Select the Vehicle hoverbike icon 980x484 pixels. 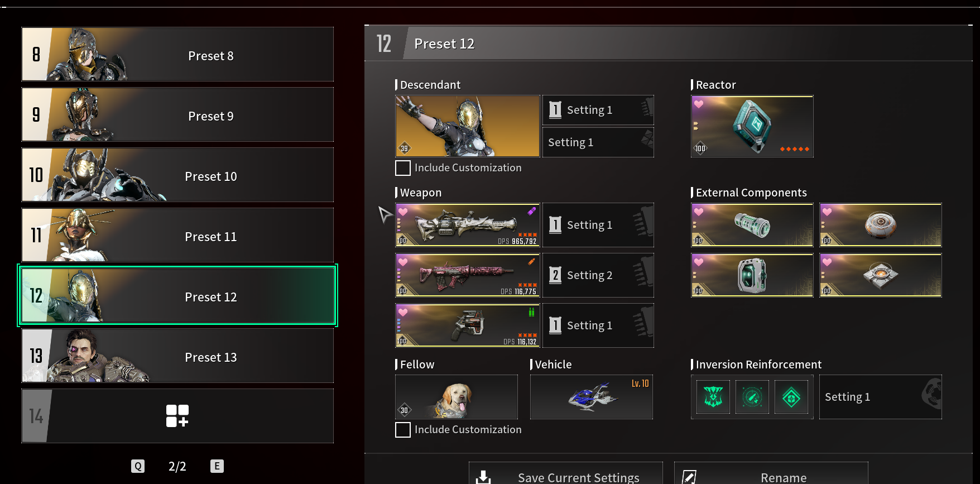pos(591,397)
